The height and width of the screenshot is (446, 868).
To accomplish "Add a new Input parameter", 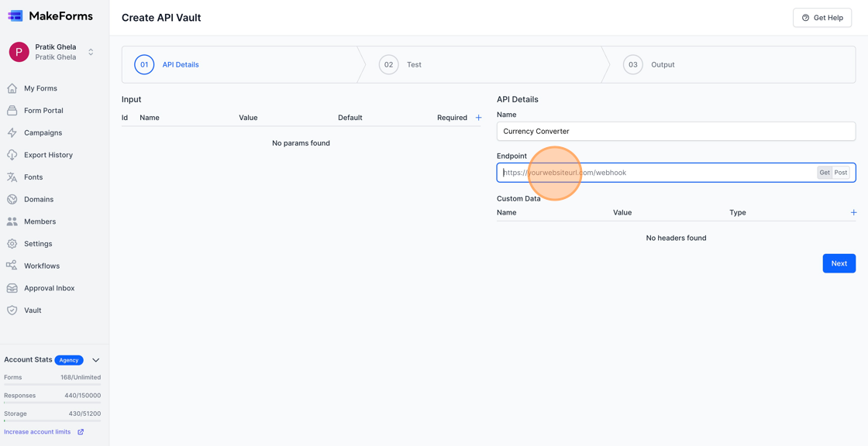I will click(x=478, y=117).
